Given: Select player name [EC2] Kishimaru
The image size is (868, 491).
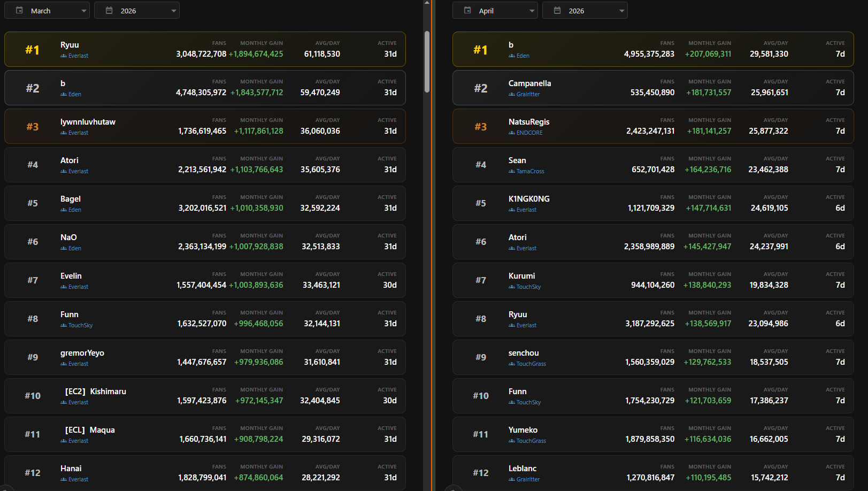Looking at the screenshot, I should (96, 392).
